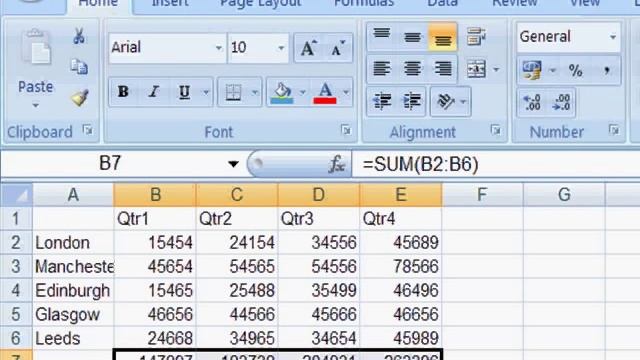Click the Select All corner triangle
Viewport: 640px width, 360px height.
click(x=16, y=195)
